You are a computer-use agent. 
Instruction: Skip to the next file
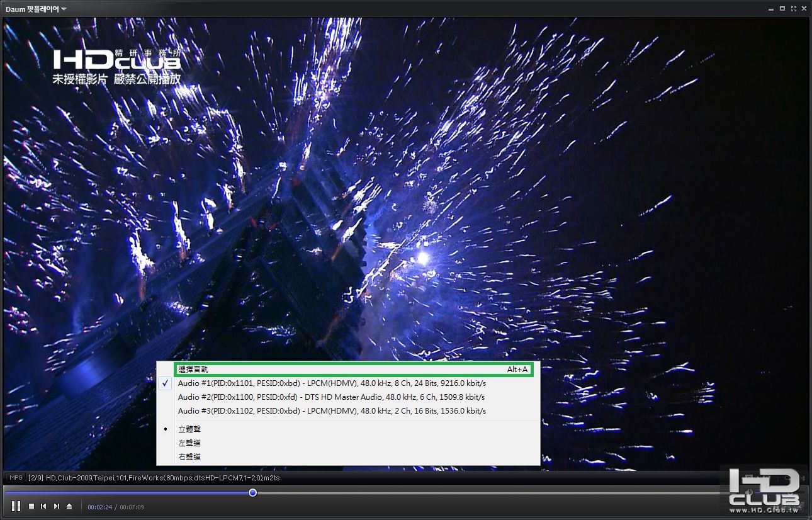point(57,506)
